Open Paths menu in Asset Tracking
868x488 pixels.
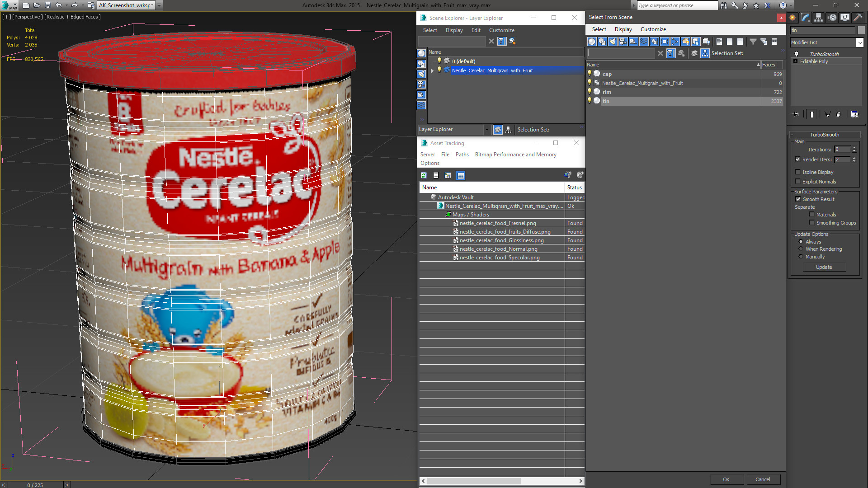tap(462, 155)
